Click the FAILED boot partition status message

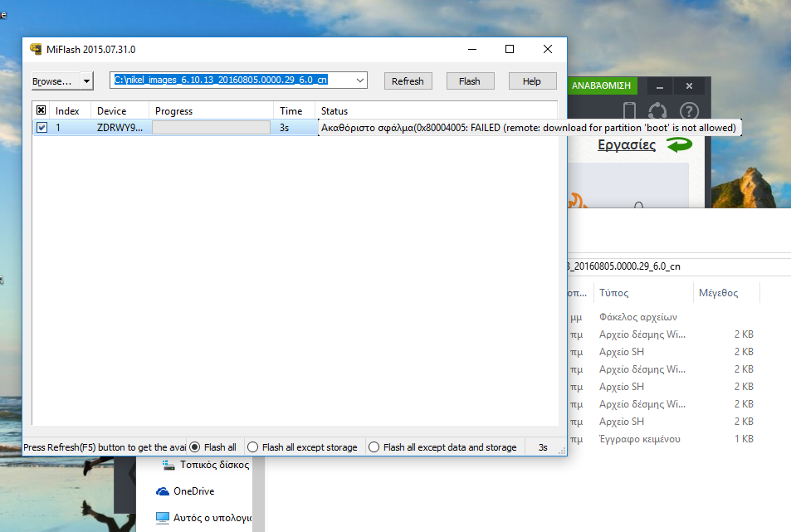530,128
